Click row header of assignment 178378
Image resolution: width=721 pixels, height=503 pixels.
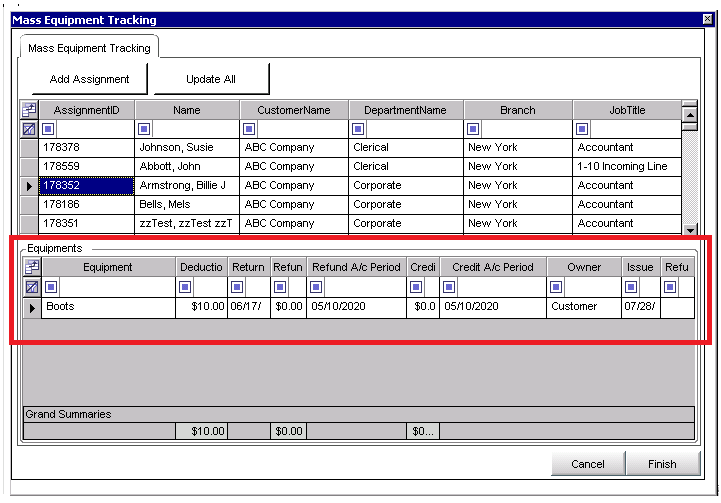tap(29, 148)
